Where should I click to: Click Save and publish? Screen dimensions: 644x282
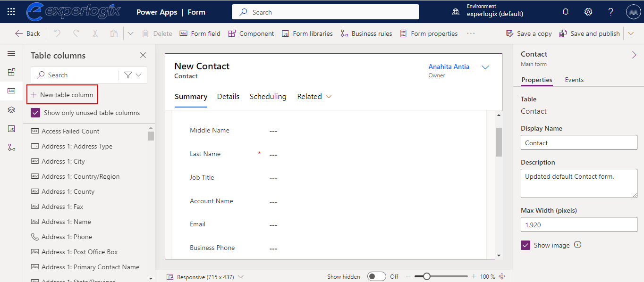pos(589,33)
